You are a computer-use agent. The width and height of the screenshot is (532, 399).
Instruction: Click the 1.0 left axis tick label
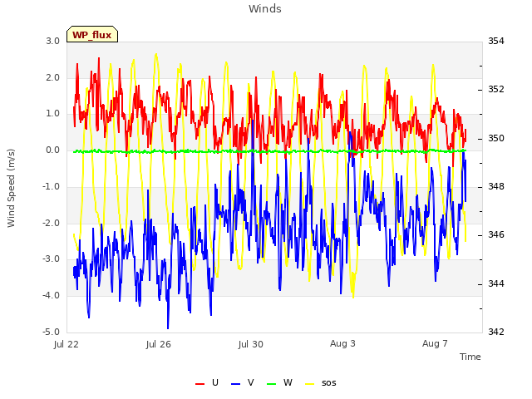[53, 114]
